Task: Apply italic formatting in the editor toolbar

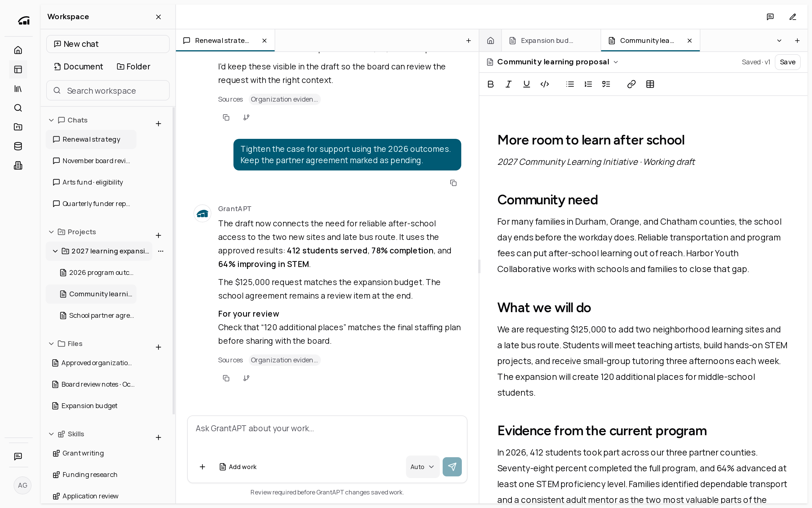Action: pyautogui.click(x=508, y=84)
